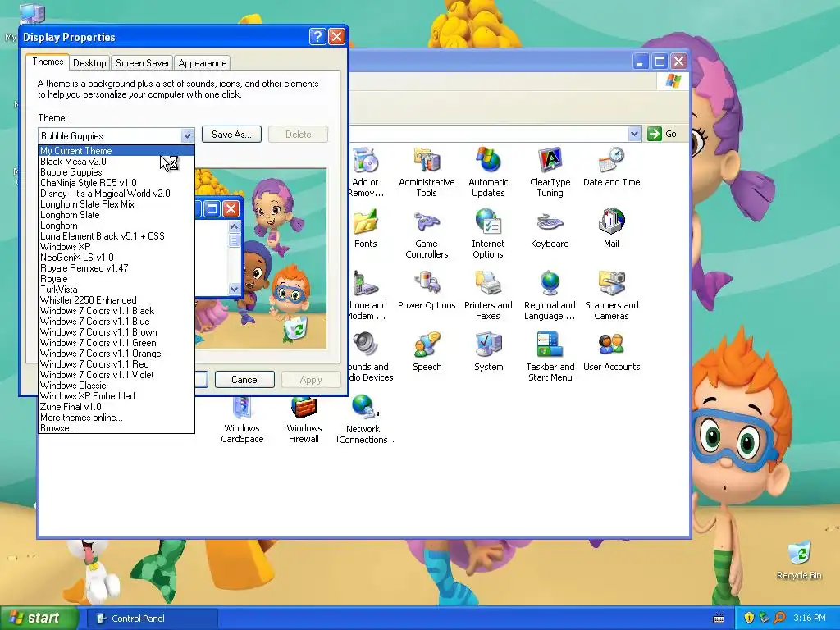Click the on-screen keyboard tray icon
The image size is (840, 630).
click(719, 619)
